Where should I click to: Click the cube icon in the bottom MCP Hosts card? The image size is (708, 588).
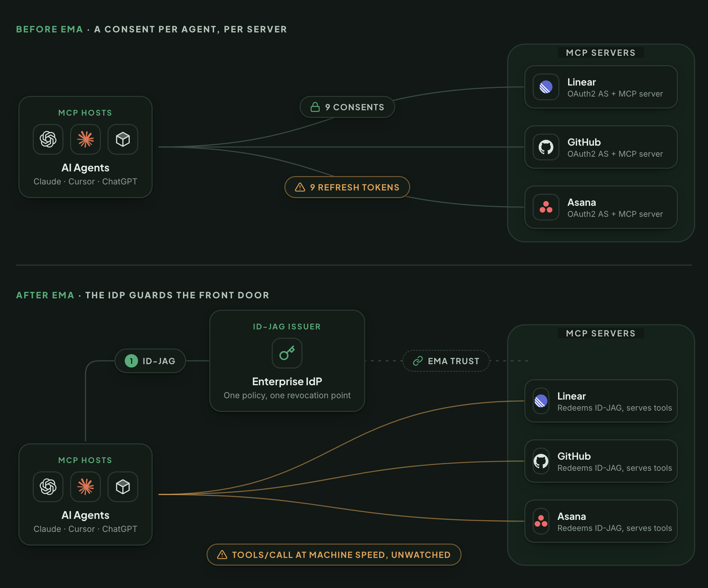coord(123,486)
